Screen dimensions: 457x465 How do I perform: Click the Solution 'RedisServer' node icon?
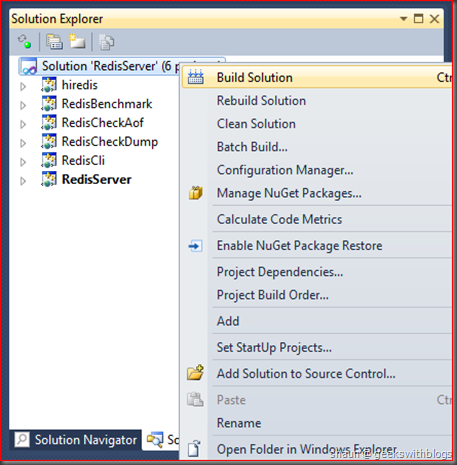pos(28,67)
